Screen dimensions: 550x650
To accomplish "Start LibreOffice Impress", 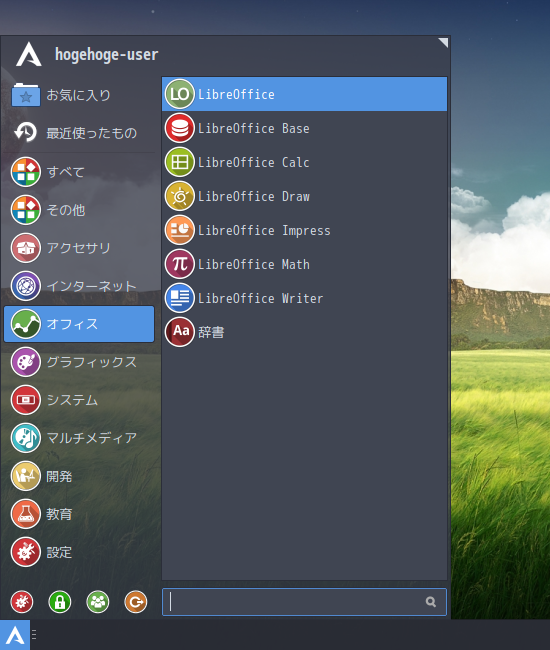I will 304,230.
